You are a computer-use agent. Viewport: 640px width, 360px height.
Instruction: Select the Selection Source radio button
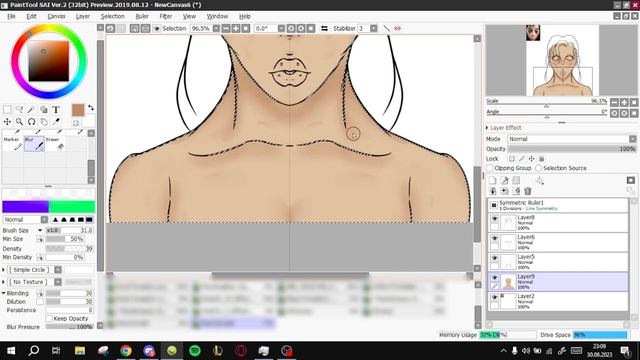(538, 168)
